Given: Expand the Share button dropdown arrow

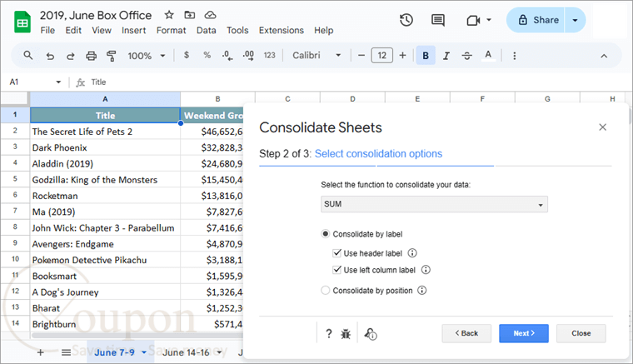Looking at the screenshot, I should 575,20.
